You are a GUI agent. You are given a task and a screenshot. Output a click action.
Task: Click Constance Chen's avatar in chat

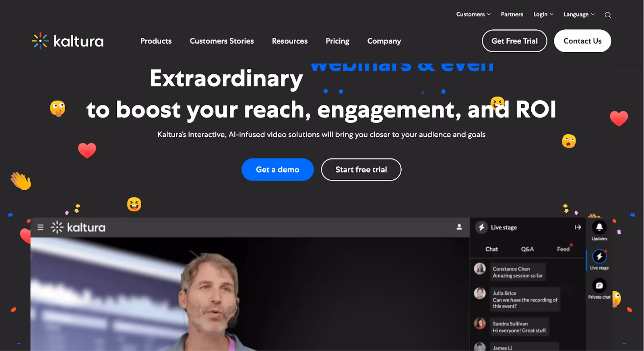tap(480, 269)
